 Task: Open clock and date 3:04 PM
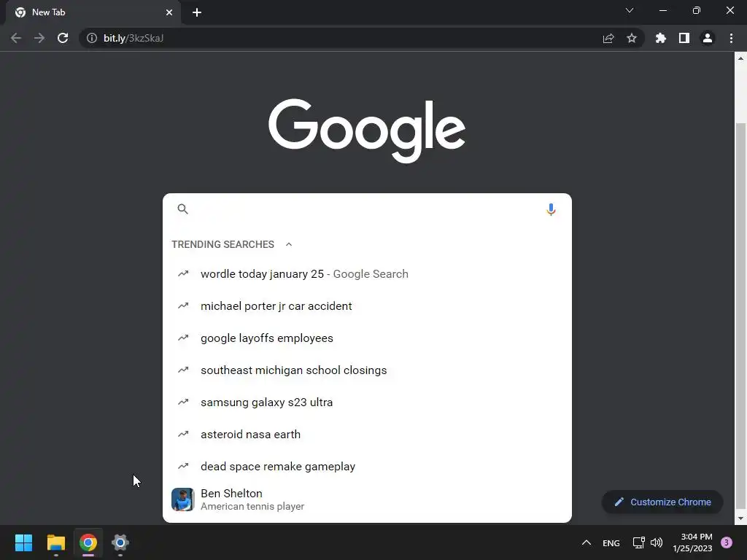693,542
